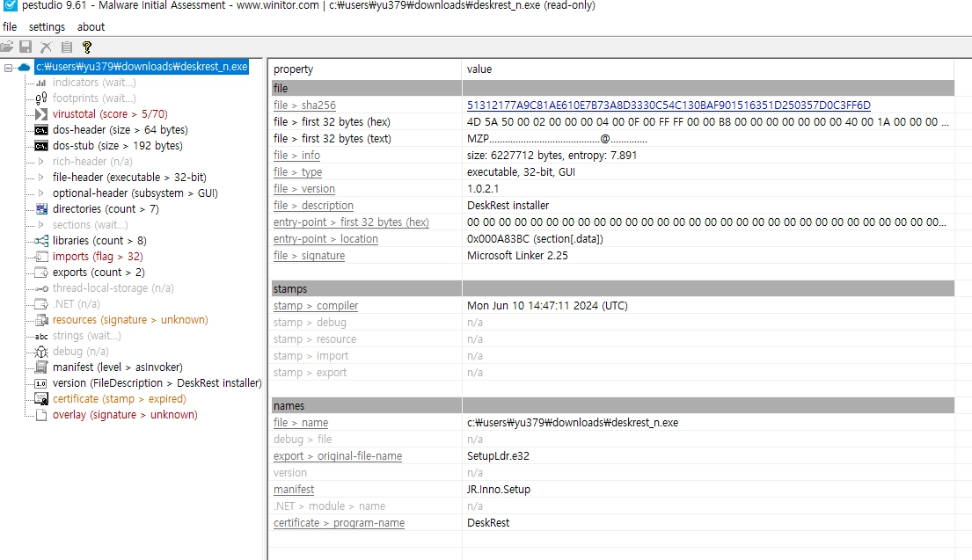Screen dimensions: 972x560
Task: Click the dos-stub node icon
Action: pos(41,146)
